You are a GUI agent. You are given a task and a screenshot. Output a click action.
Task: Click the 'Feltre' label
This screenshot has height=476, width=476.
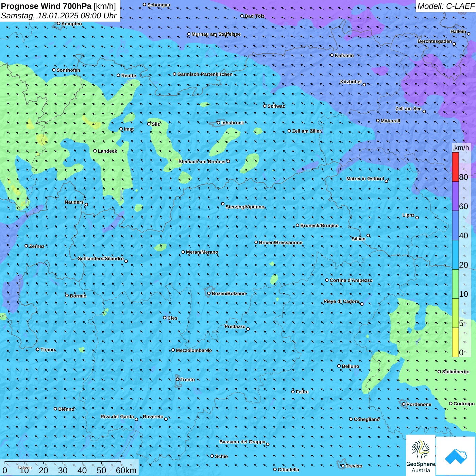(x=302, y=392)
